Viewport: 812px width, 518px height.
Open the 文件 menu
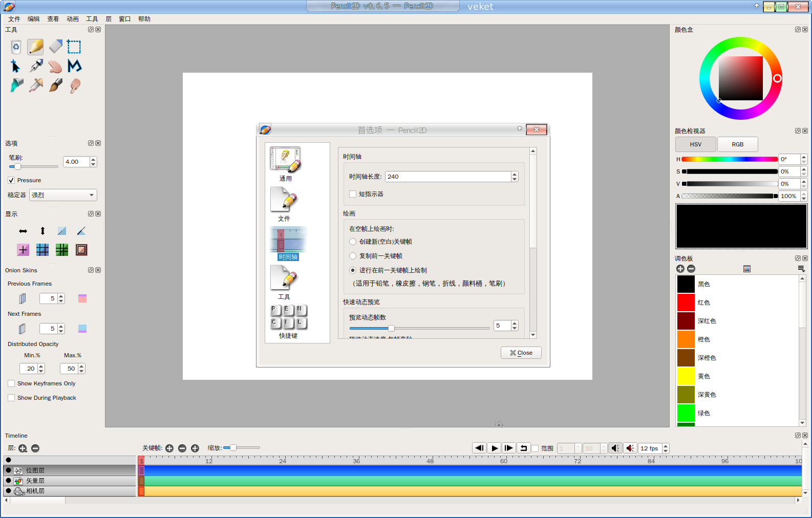pyautogui.click(x=14, y=19)
